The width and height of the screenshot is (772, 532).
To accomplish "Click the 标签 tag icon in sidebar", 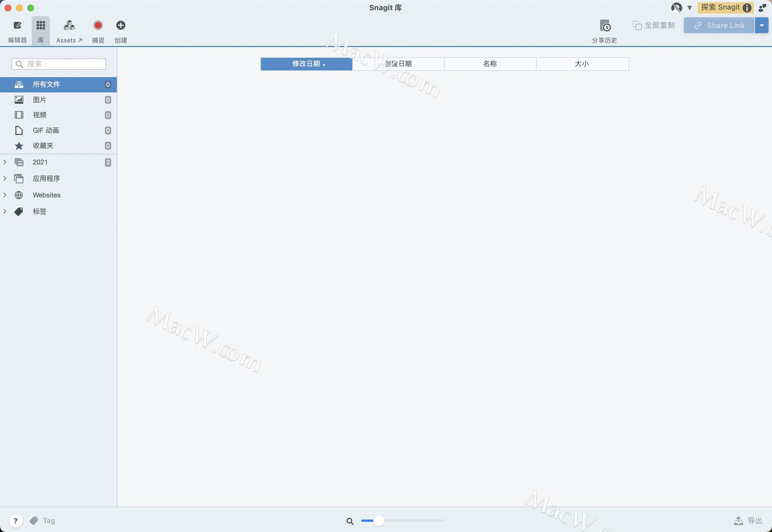I will [x=19, y=212].
